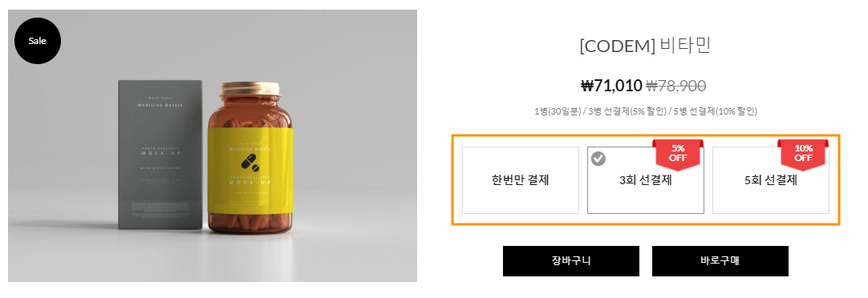Image resolution: width=868 pixels, height=298 pixels.
Task: Click the crossed-out price ₩78,900
Action: [676, 86]
